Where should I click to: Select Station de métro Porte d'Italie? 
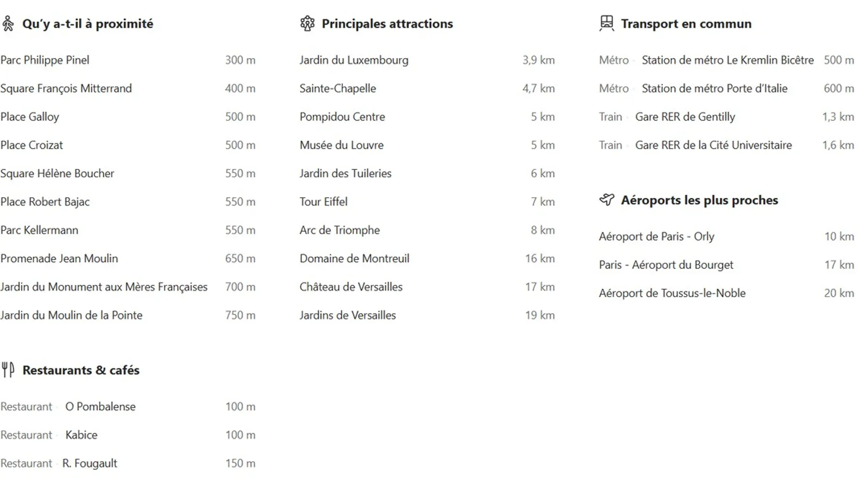[x=714, y=89]
